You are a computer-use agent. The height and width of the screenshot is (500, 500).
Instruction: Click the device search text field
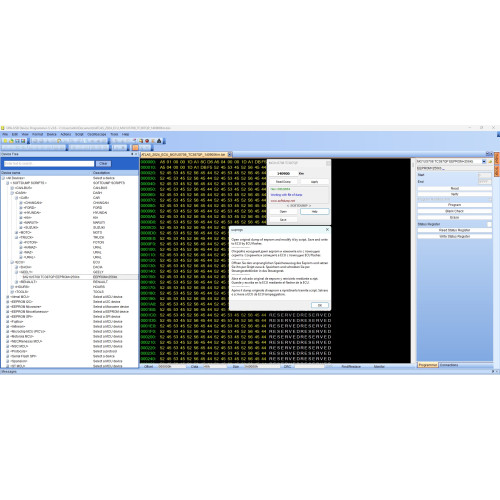(x=49, y=163)
